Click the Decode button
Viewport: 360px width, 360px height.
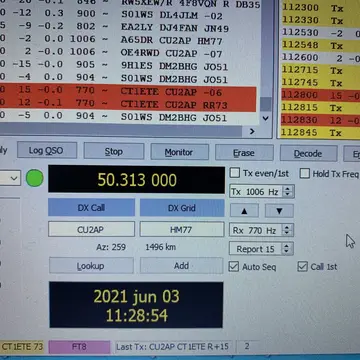pyautogui.click(x=308, y=154)
